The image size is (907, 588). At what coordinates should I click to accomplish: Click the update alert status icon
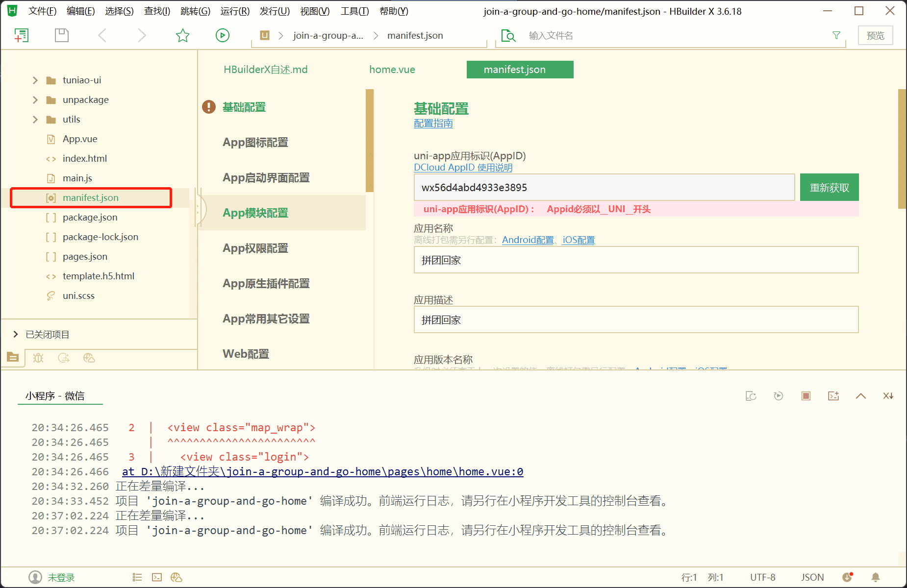click(x=848, y=577)
